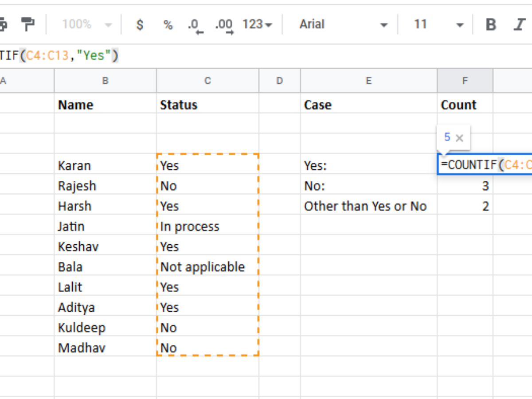
Task: Increase decimal places
Action: point(224,25)
